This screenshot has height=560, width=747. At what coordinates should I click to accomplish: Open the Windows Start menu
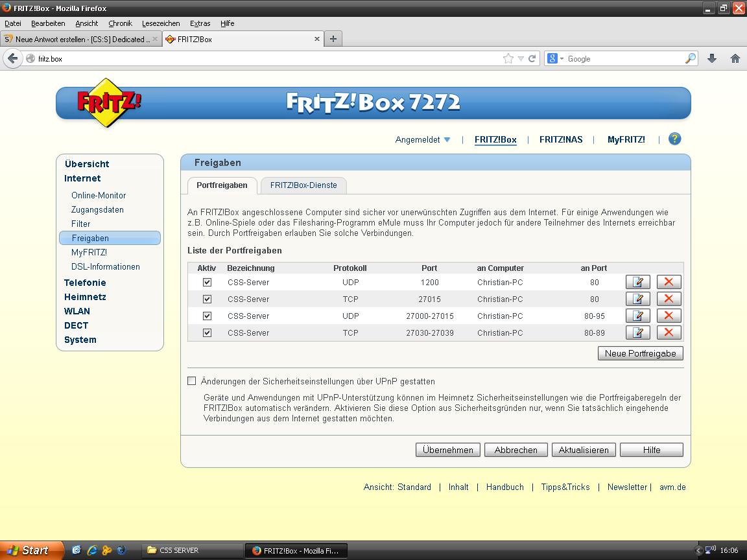click(x=31, y=550)
